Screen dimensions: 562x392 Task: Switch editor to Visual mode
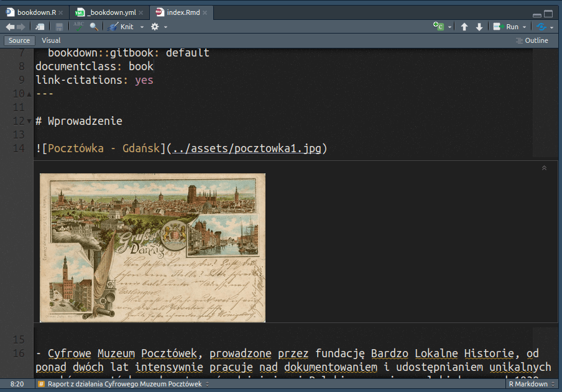pyautogui.click(x=51, y=40)
